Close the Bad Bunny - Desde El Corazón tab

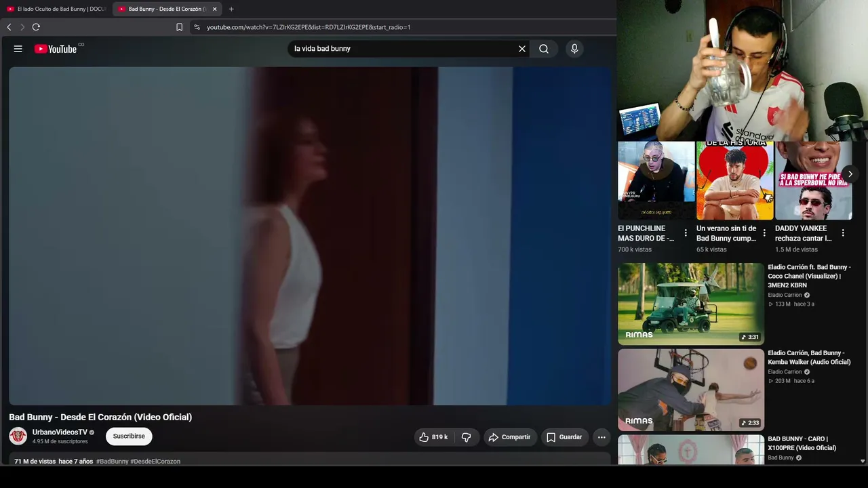pyautogui.click(x=214, y=9)
